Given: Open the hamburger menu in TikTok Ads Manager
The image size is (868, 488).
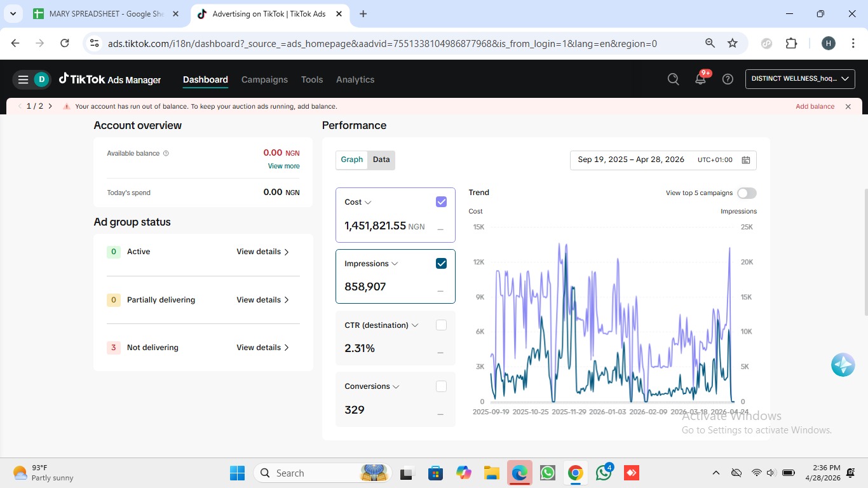Looking at the screenshot, I should [23, 79].
